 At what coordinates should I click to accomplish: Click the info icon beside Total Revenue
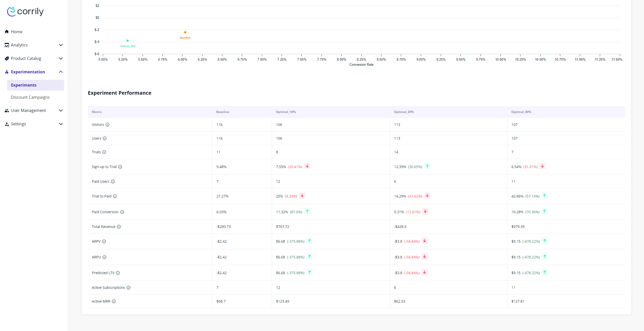click(x=119, y=227)
